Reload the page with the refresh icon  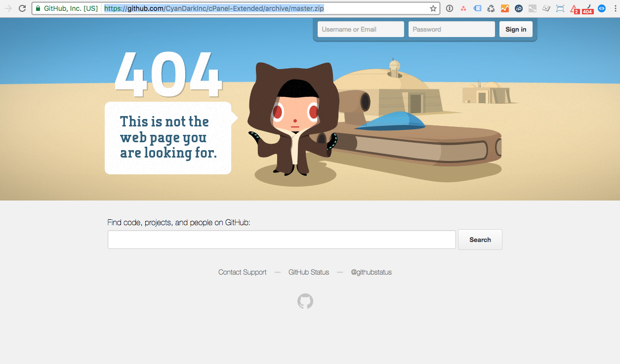click(x=22, y=8)
